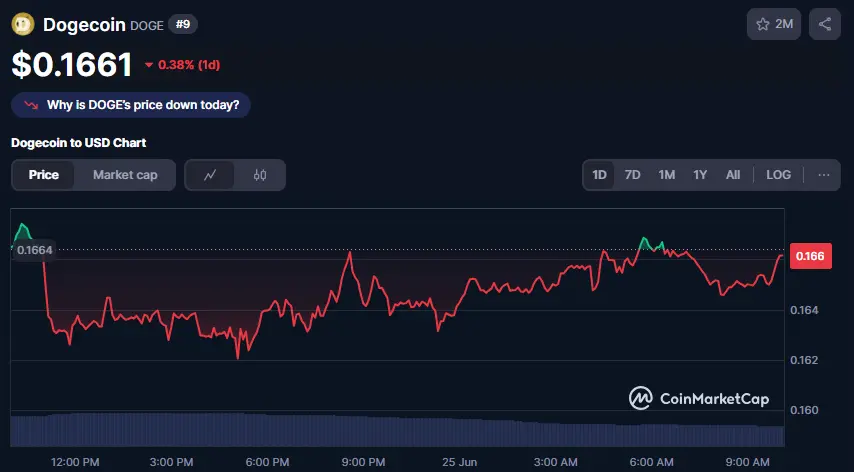This screenshot has height=472, width=854.
Task: Select the 1M timeframe tab
Action: [667, 175]
